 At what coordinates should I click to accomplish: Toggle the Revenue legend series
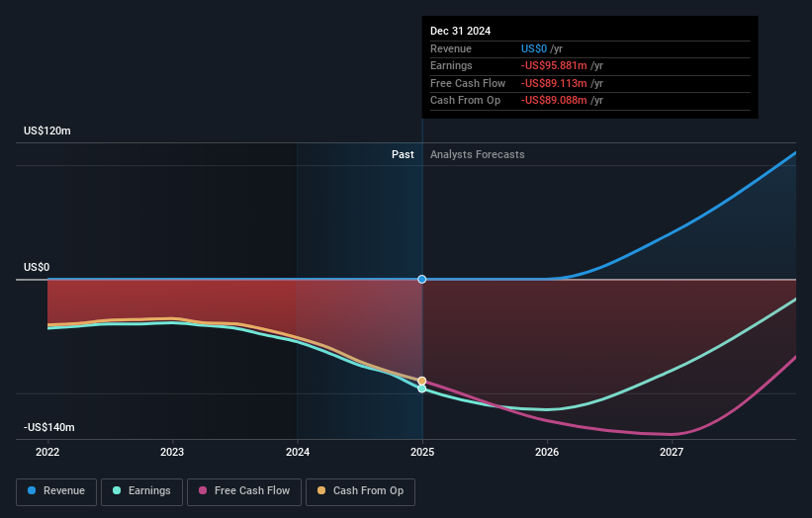coord(56,491)
